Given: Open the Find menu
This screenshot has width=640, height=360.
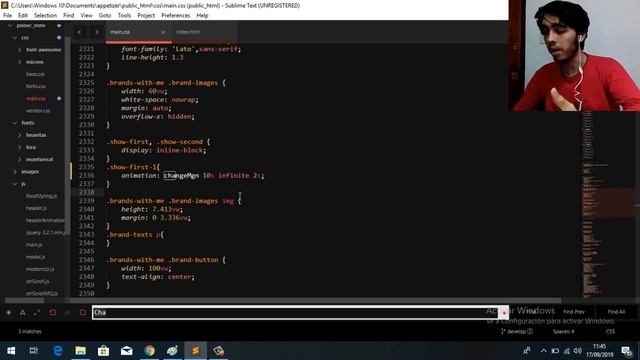Looking at the screenshot, I should coord(69,16).
